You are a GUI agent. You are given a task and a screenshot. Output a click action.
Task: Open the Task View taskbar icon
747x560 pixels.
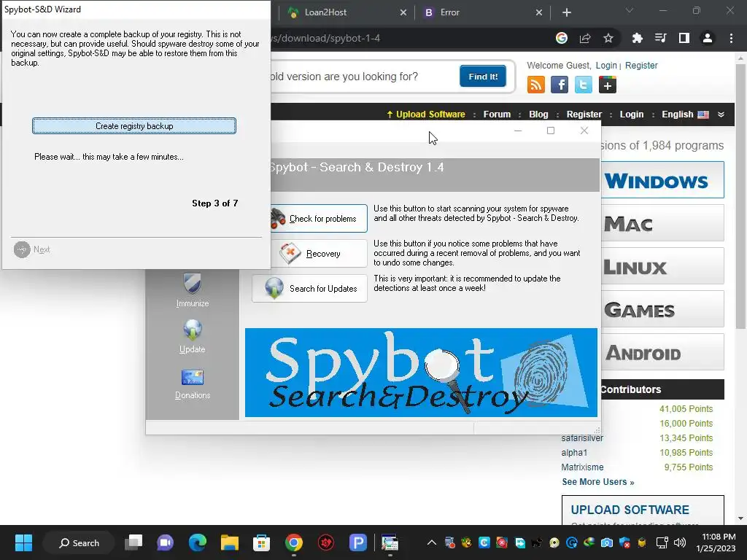[x=134, y=542]
